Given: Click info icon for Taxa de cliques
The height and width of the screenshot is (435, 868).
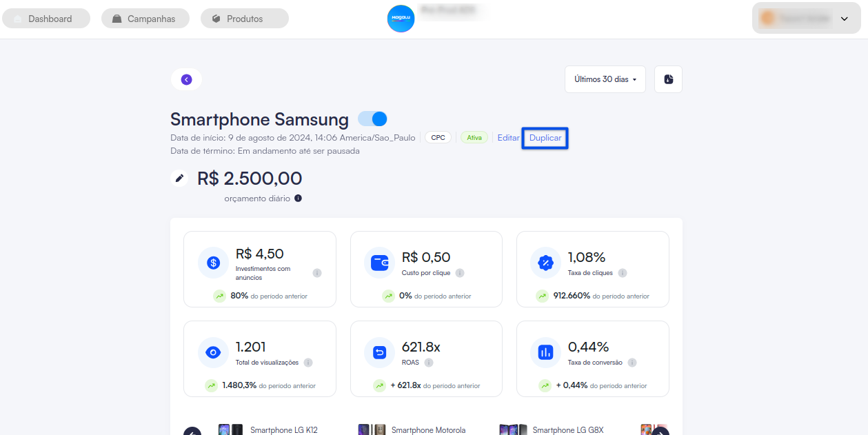Looking at the screenshot, I should 623,273.
